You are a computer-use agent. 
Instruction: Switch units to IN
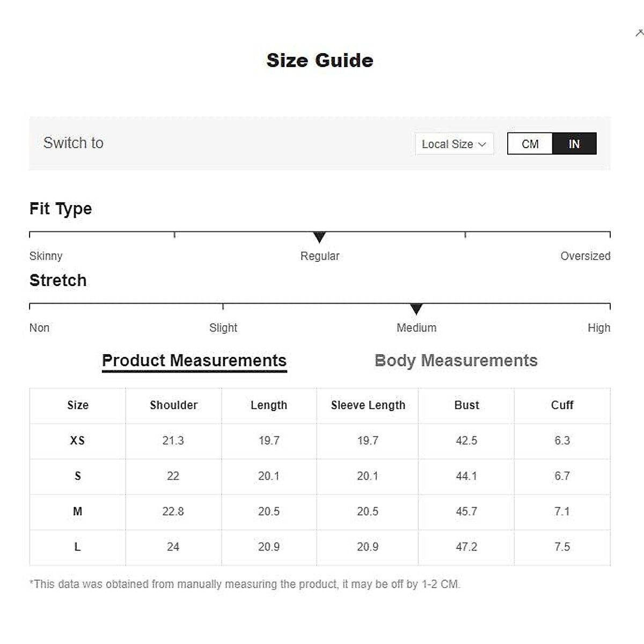(x=574, y=144)
